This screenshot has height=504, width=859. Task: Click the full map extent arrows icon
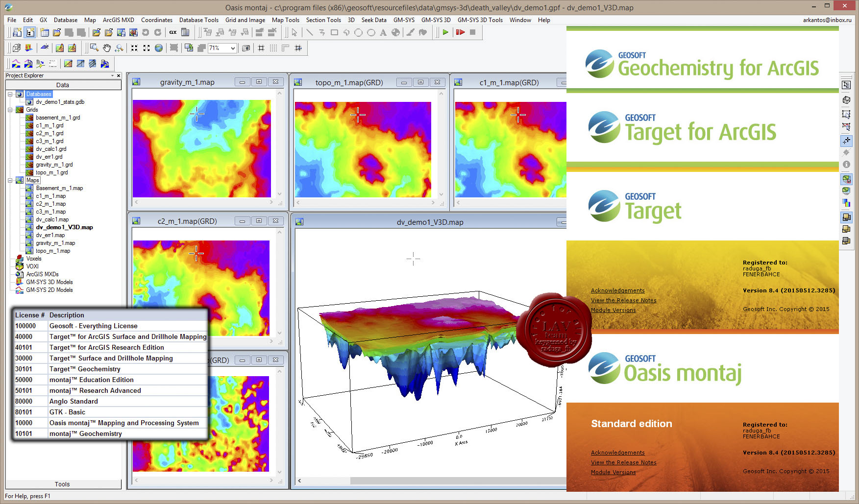coord(146,48)
